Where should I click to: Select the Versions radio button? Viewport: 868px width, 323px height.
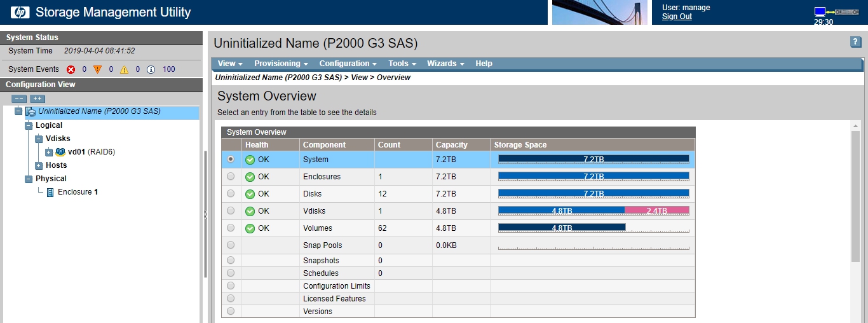click(x=230, y=311)
